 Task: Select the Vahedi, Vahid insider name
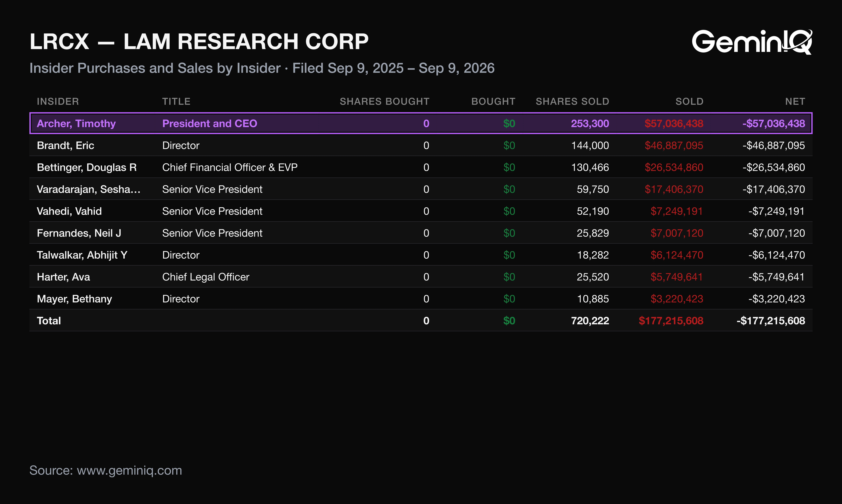point(69,211)
